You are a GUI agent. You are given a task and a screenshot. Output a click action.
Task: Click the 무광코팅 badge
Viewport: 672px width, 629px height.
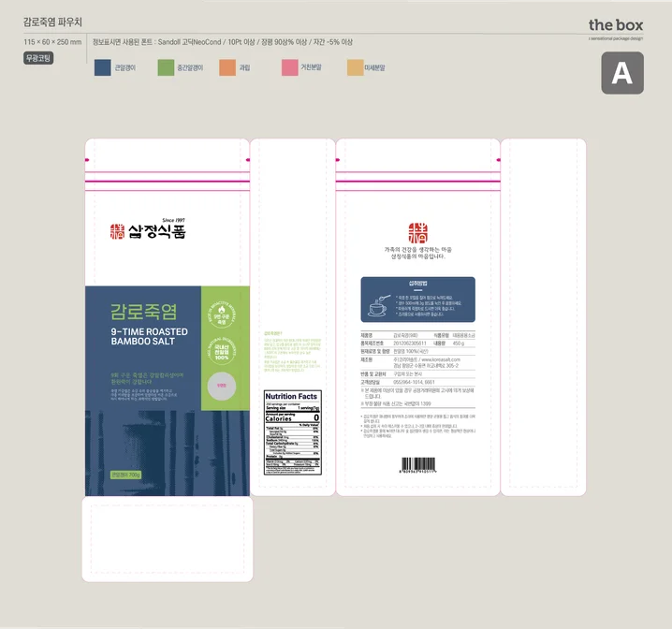point(38,58)
